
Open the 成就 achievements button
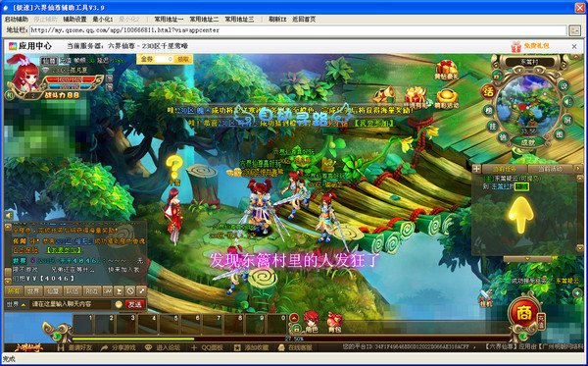click(528, 142)
